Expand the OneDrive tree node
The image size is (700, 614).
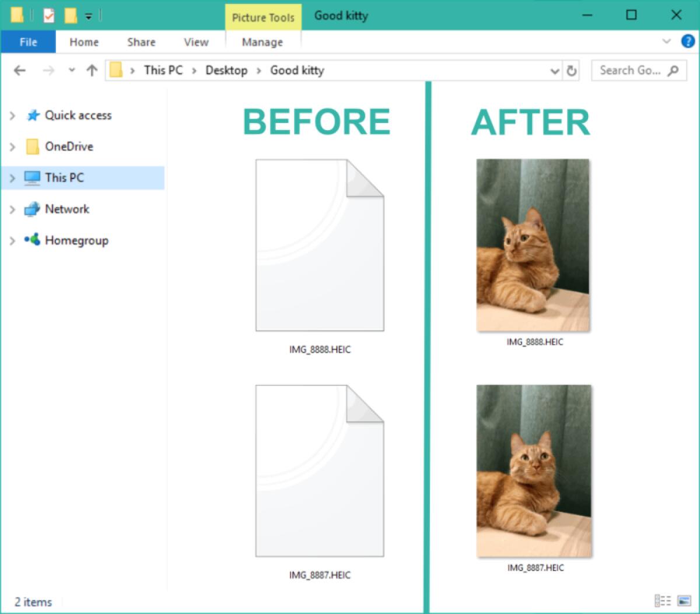pyautogui.click(x=12, y=147)
